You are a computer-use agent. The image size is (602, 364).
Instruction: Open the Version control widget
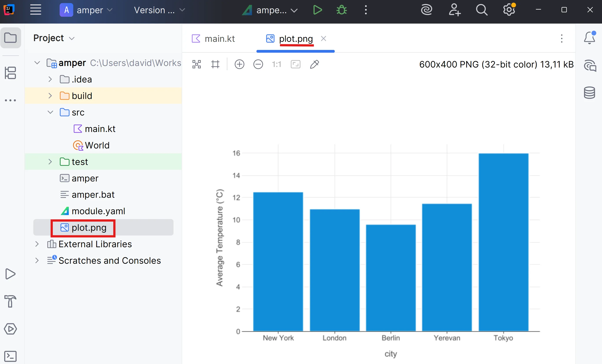(159, 10)
